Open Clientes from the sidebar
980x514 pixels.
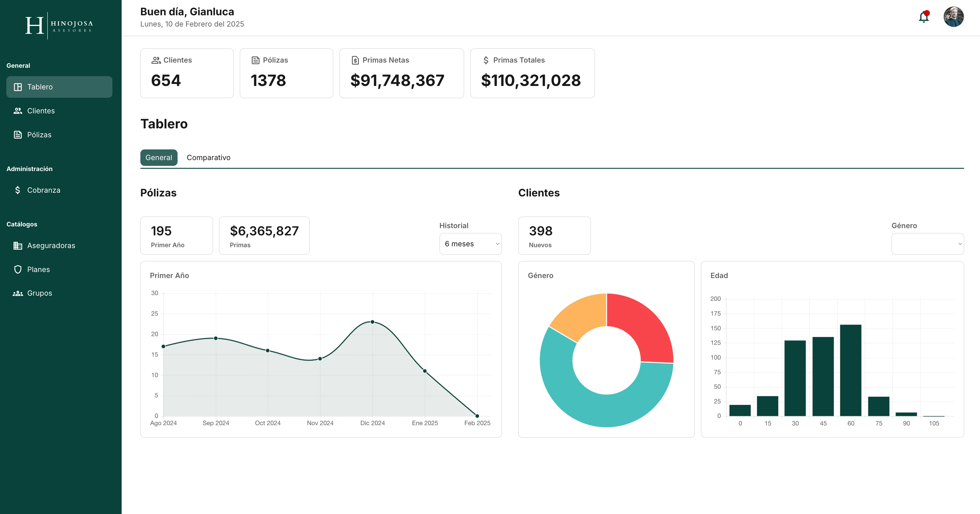59,111
